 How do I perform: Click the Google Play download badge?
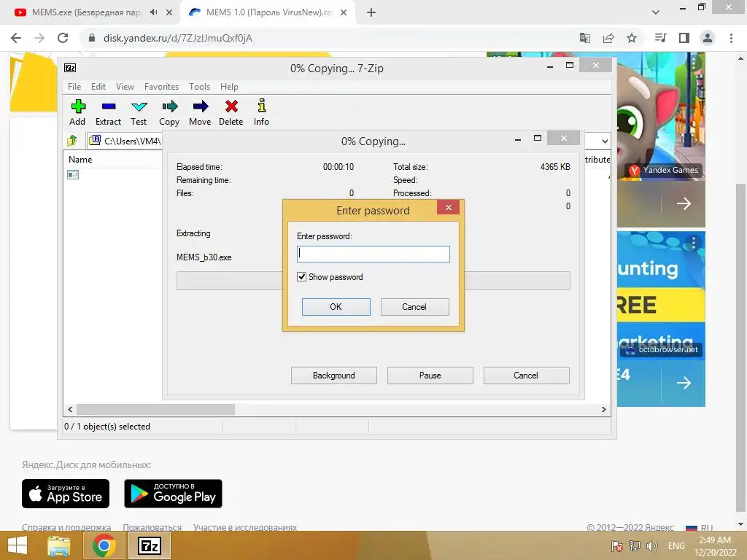(x=174, y=494)
